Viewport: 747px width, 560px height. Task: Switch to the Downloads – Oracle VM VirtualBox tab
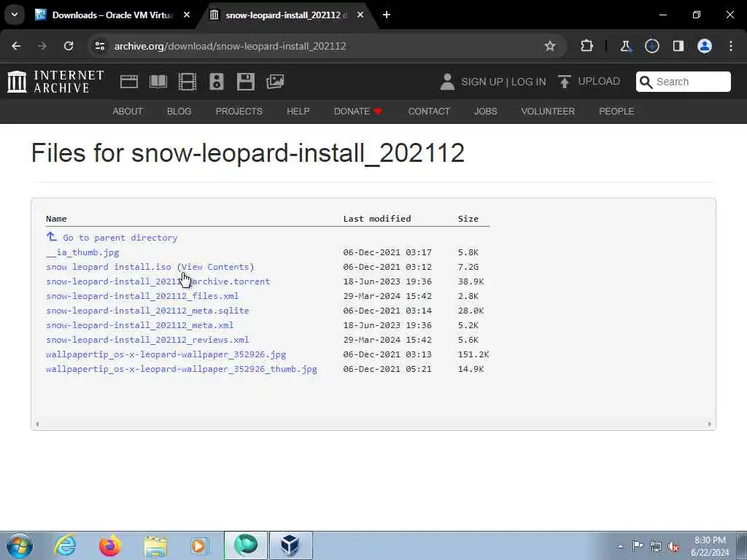point(112,15)
